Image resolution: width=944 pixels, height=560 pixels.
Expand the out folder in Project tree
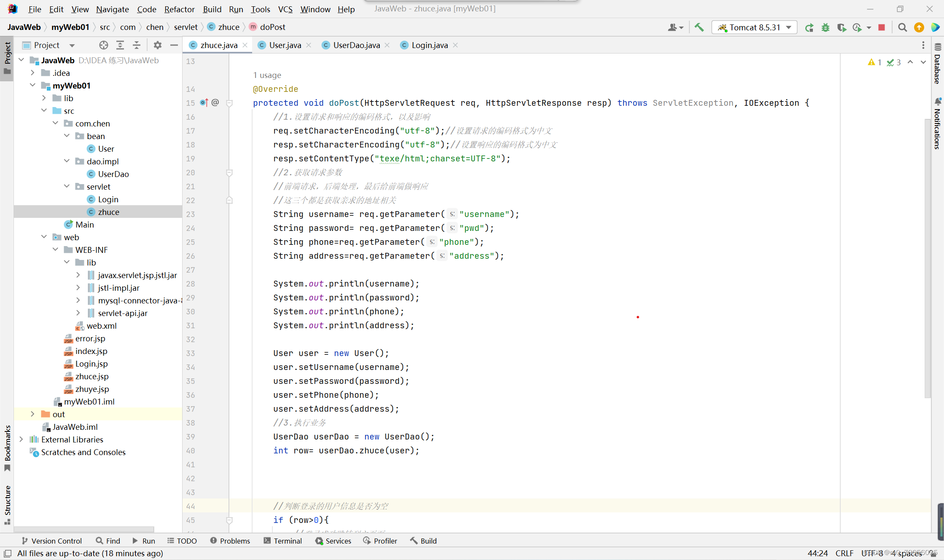point(33,414)
